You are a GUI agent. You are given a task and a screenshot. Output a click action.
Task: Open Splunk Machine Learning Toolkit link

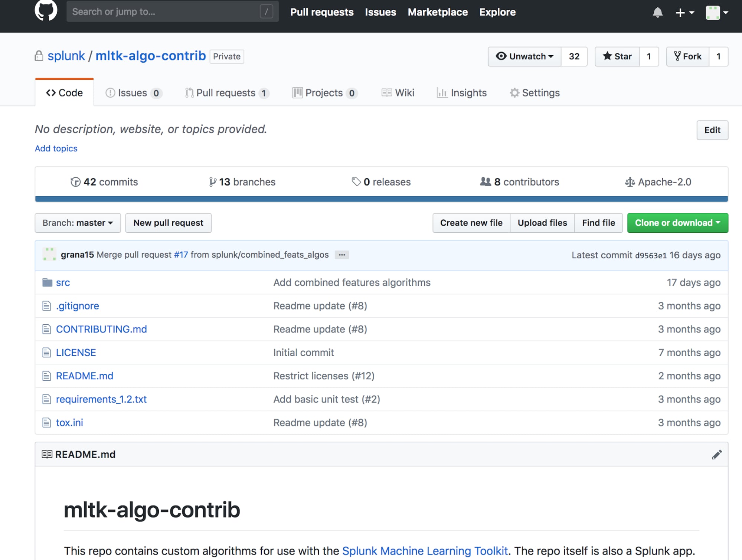[425, 551]
